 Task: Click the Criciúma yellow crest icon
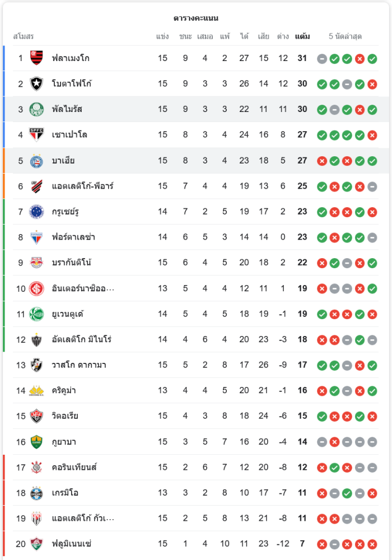[x=36, y=390]
